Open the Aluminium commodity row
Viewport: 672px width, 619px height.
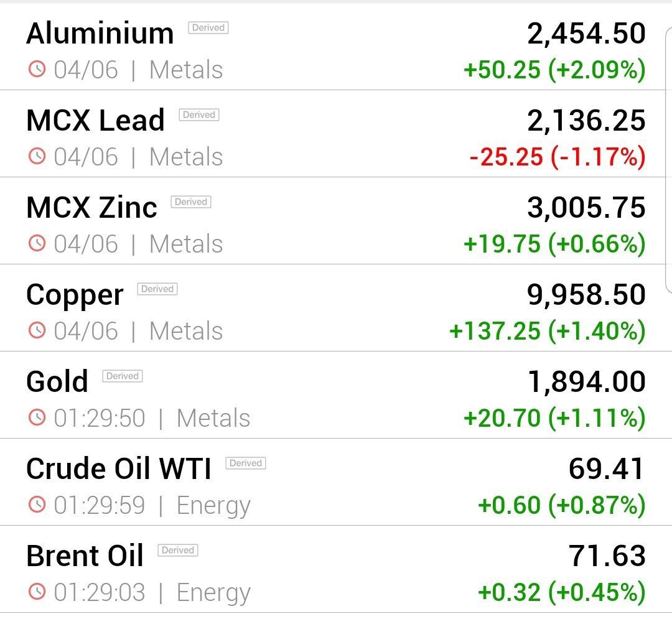(x=332, y=47)
